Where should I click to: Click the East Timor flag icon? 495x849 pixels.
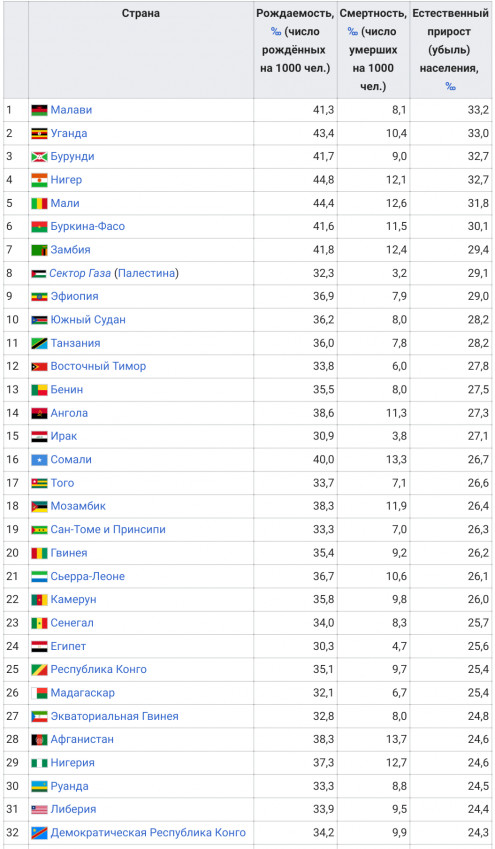point(39,367)
